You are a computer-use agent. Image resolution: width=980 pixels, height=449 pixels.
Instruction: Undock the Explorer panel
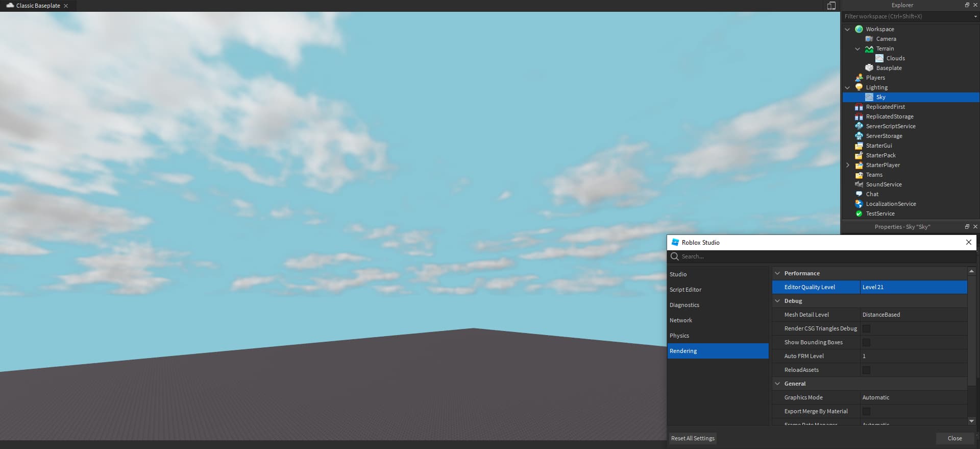pos(967,5)
